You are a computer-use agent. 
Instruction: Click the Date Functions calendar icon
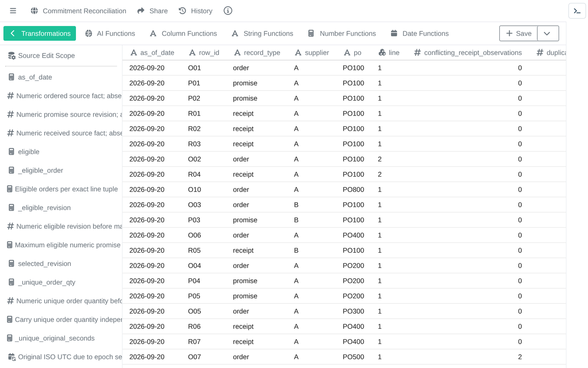click(394, 33)
